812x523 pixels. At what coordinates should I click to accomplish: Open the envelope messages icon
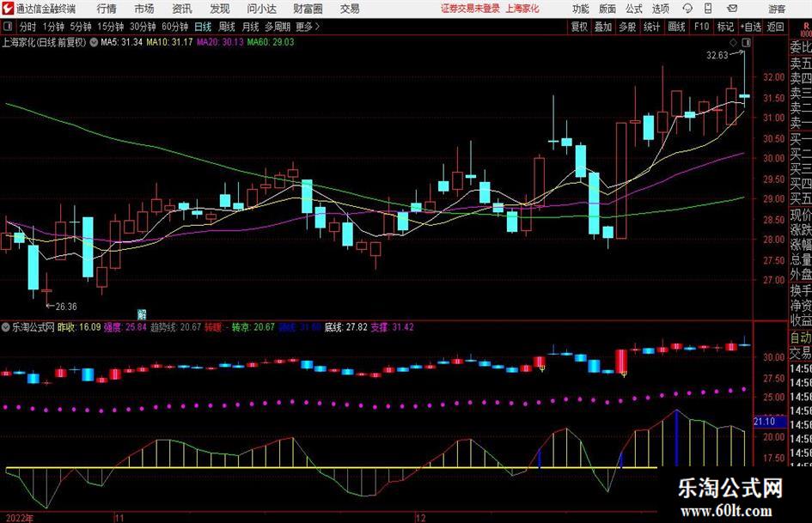(x=732, y=9)
